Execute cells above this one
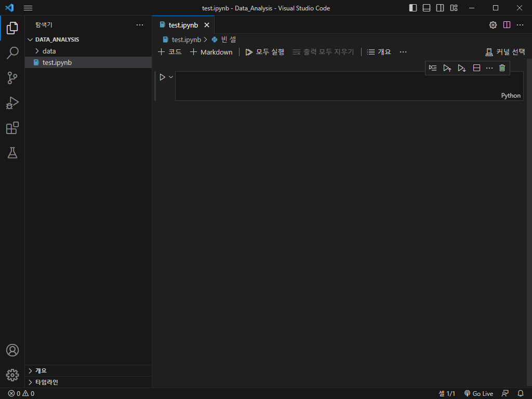This screenshot has width=532, height=399. point(447,68)
